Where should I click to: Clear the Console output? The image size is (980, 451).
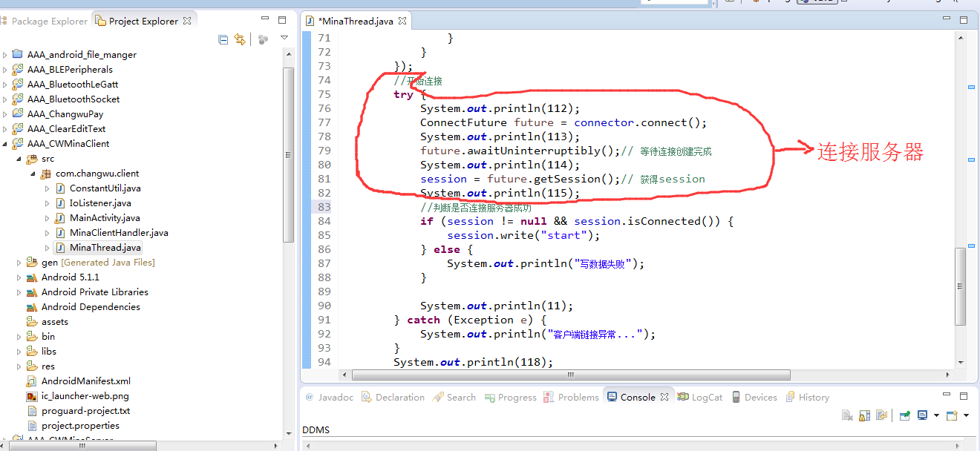847,415
